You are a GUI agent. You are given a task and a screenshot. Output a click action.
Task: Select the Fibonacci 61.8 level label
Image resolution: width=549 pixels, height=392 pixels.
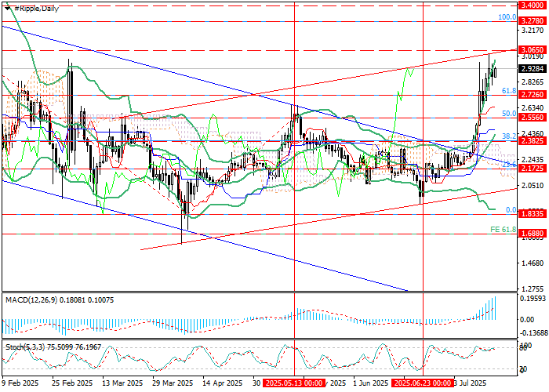tap(507, 91)
